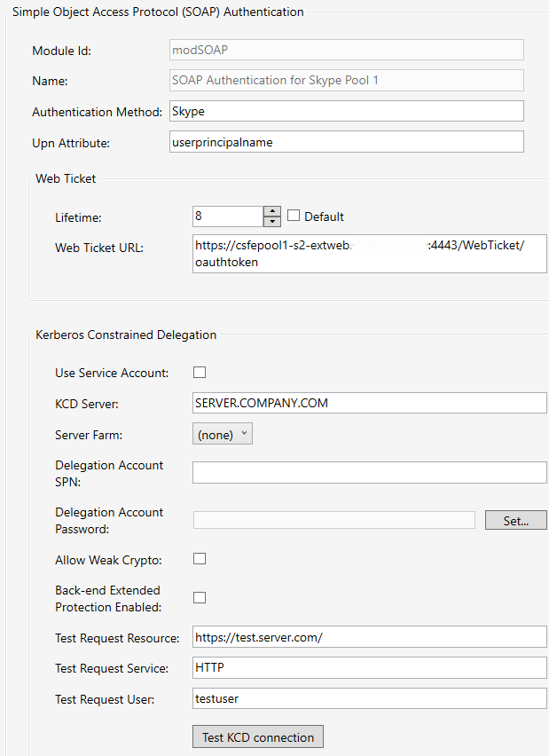Decrease Lifetime value with down arrow
The height and width of the screenshot is (756, 549).
(272, 222)
